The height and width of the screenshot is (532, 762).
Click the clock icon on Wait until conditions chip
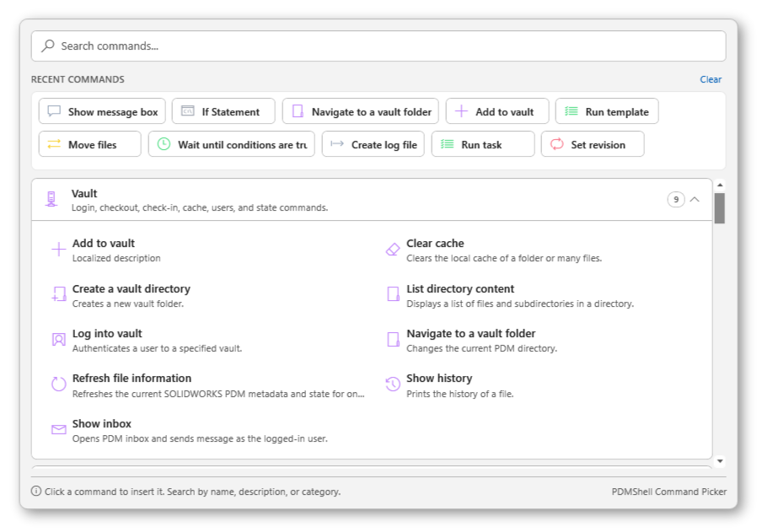tap(164, 144)
